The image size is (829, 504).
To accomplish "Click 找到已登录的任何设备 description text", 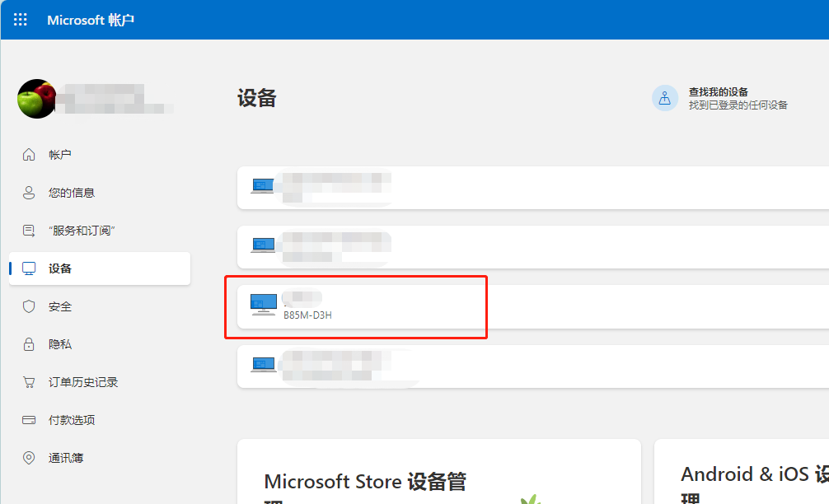I will coord(738,105).
